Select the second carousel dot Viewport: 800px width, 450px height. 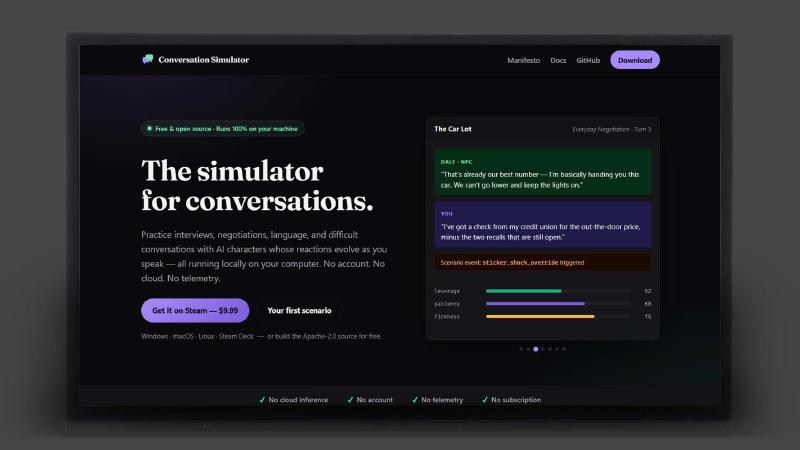click(529, 349)
